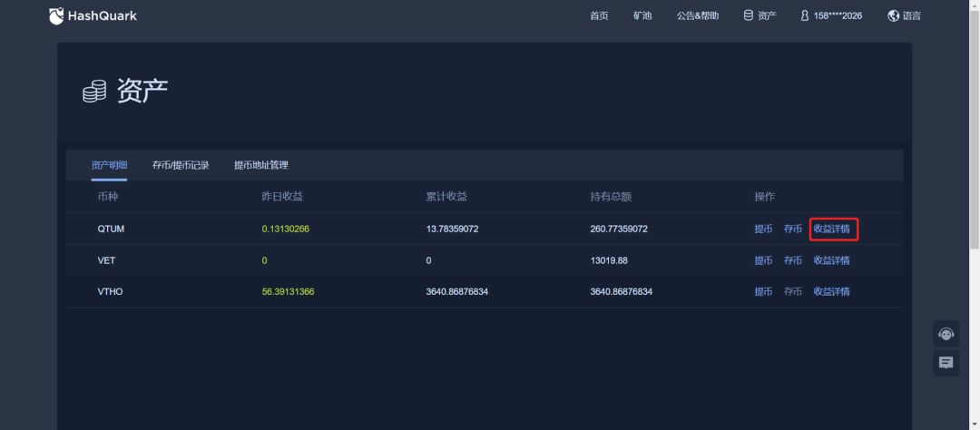The height and width of the screenshot is (430, 980).
Task: Open 收益详情 for VET
Action: click(x=832, y=260)
